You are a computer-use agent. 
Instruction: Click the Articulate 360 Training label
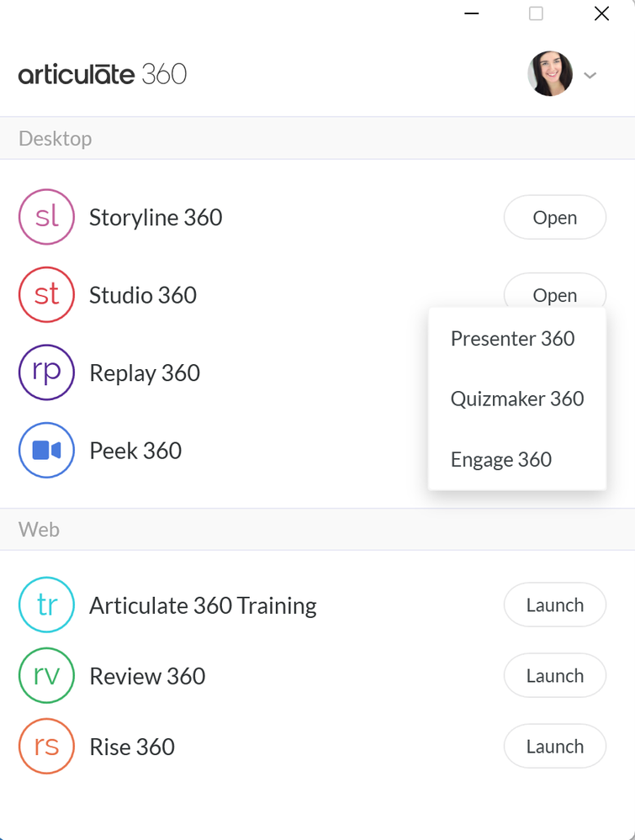(x=203, y=606)
